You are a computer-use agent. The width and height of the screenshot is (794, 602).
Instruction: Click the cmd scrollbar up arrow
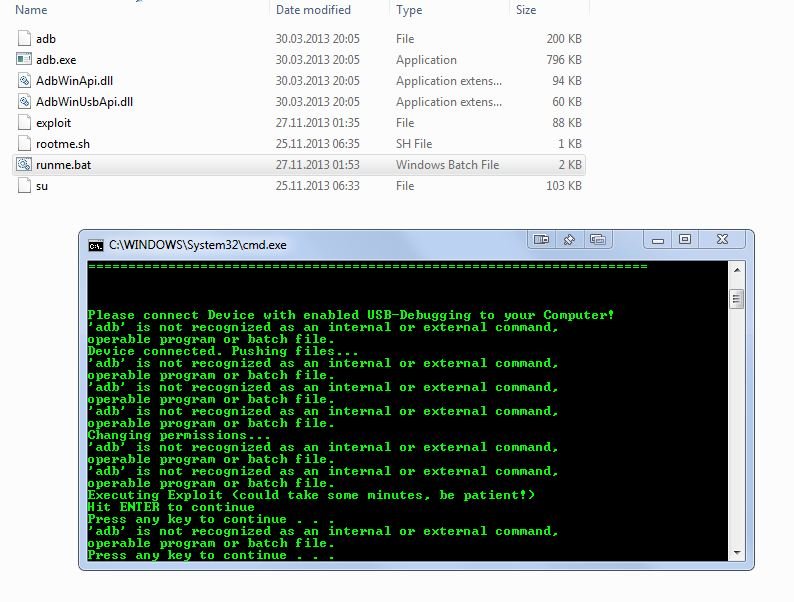click(737, 270)
